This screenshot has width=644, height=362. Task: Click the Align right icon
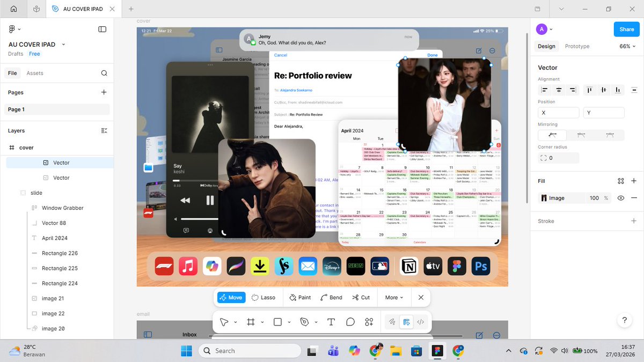click(573, 90)
